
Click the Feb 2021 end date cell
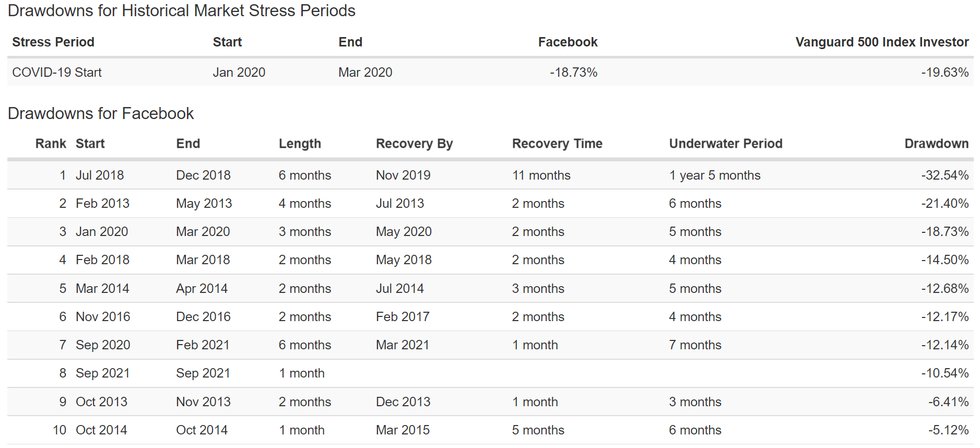(203, 345)
